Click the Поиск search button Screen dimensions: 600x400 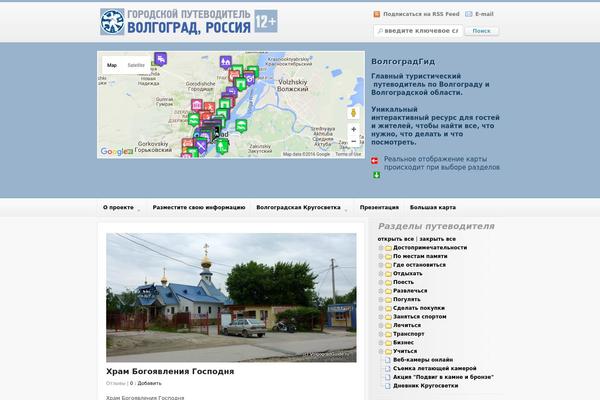481,31
